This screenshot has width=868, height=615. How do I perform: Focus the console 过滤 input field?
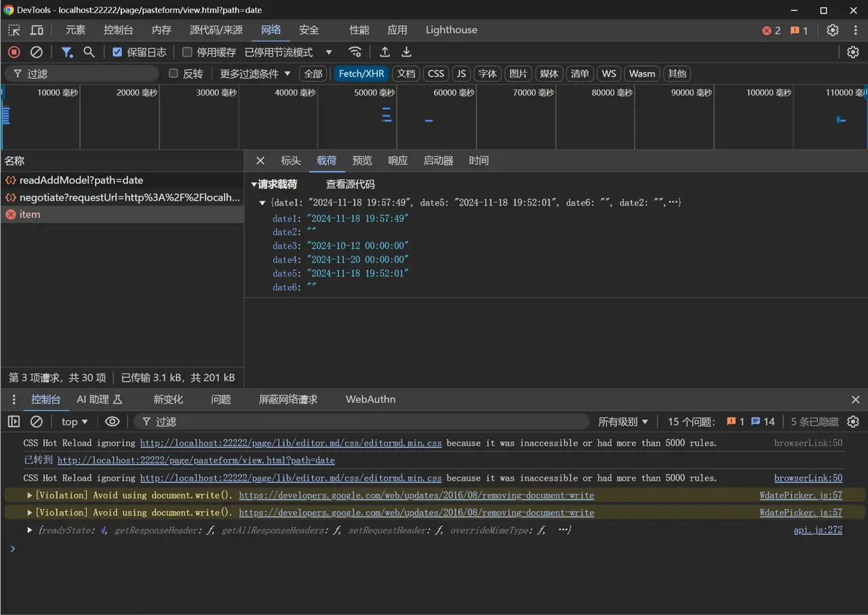[x=361, y=422]
